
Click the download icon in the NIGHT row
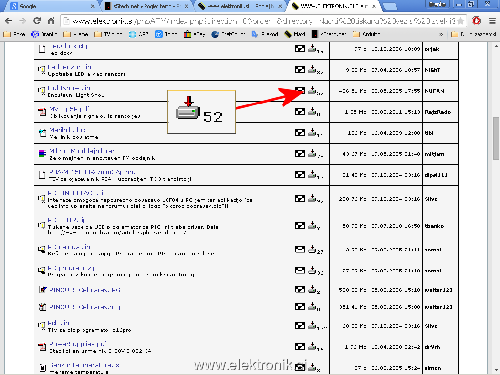tap(312, 69)
